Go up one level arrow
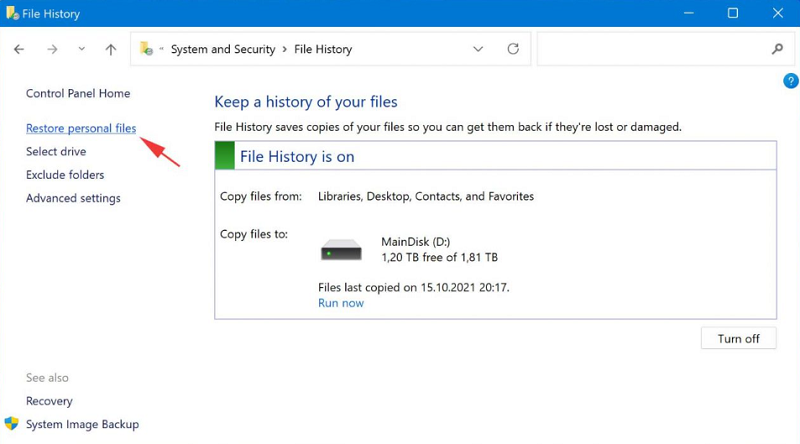This screenshot has width=800, height=444. pyautogui.click(x=111, y=49)
